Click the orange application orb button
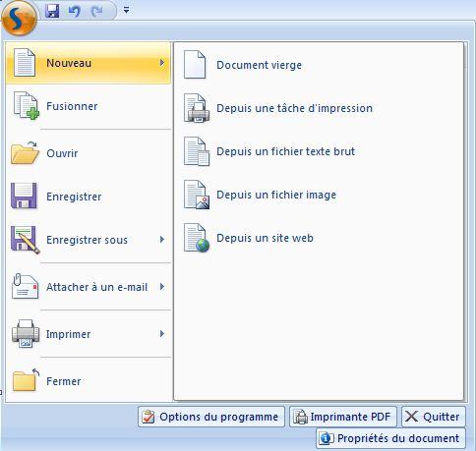476x451 pixels. coord(20,18)
